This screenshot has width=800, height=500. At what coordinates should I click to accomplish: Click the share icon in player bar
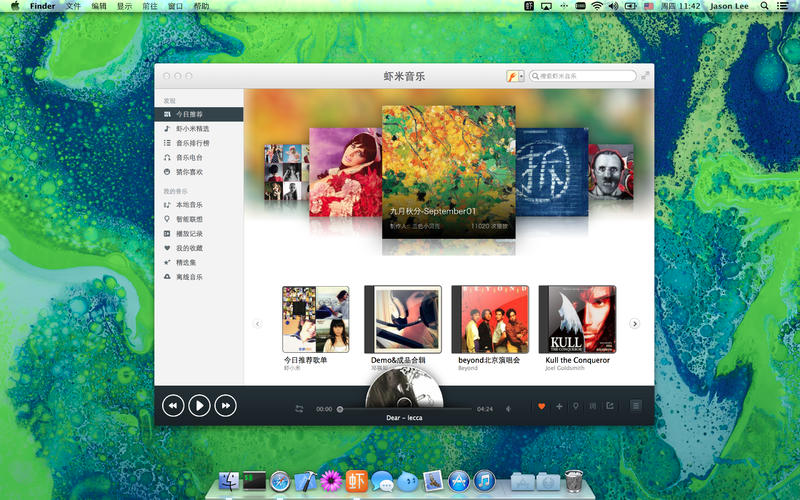[610, 406]
